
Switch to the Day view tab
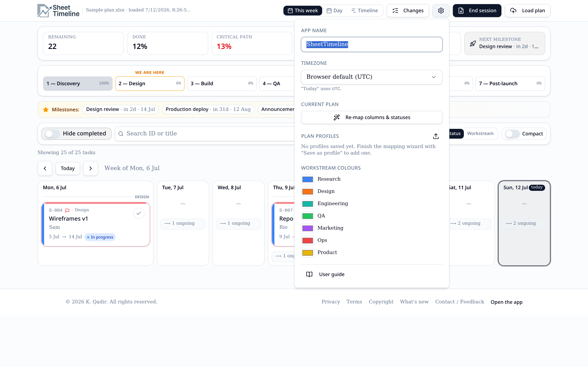(335, 10)
